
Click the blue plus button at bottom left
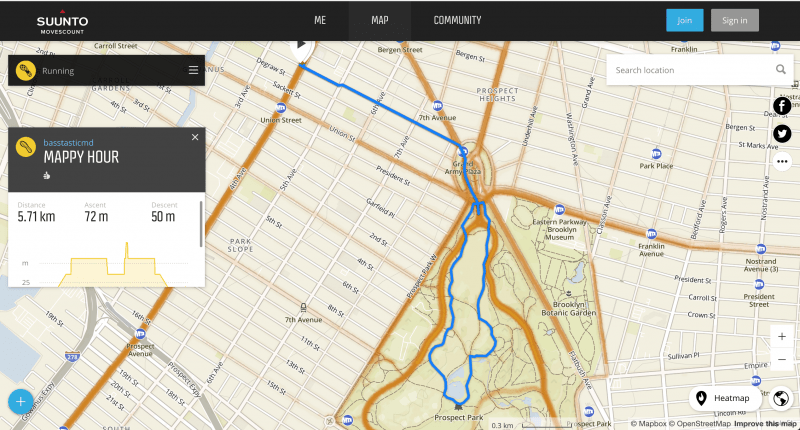coord(19,402)
